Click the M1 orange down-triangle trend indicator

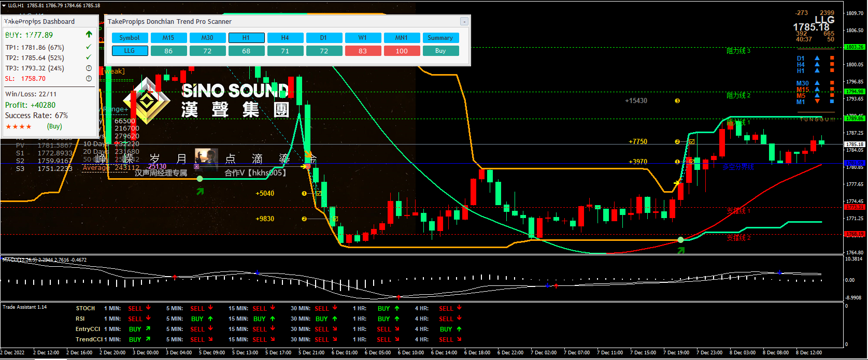(817, 102)
